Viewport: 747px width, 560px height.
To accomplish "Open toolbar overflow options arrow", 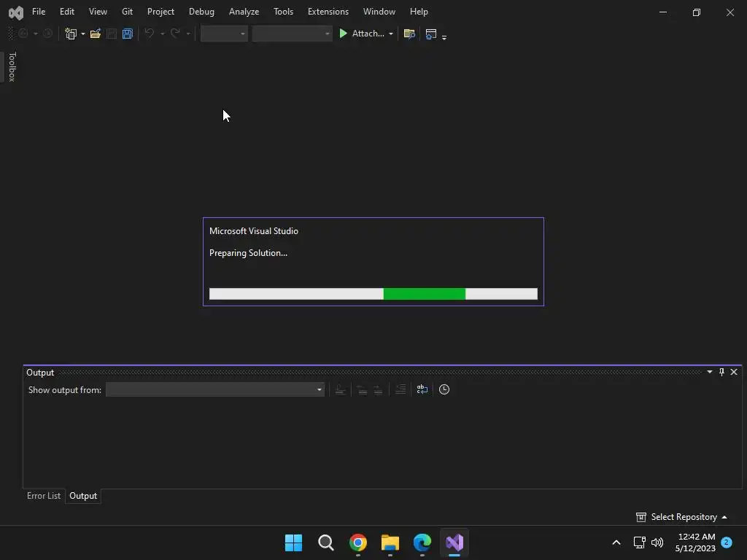I will (444, 37).
